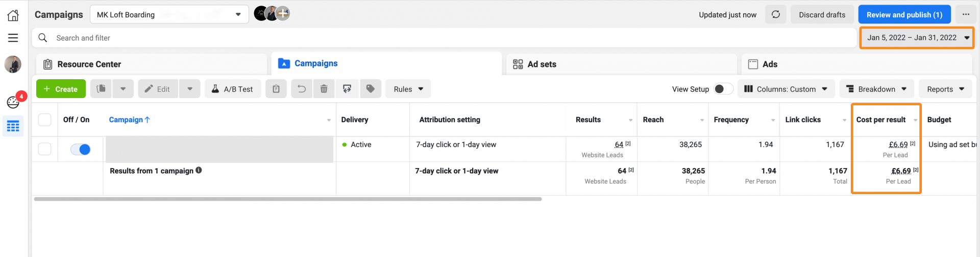Enable the View Setup toggle

click(x=723, y=89)
